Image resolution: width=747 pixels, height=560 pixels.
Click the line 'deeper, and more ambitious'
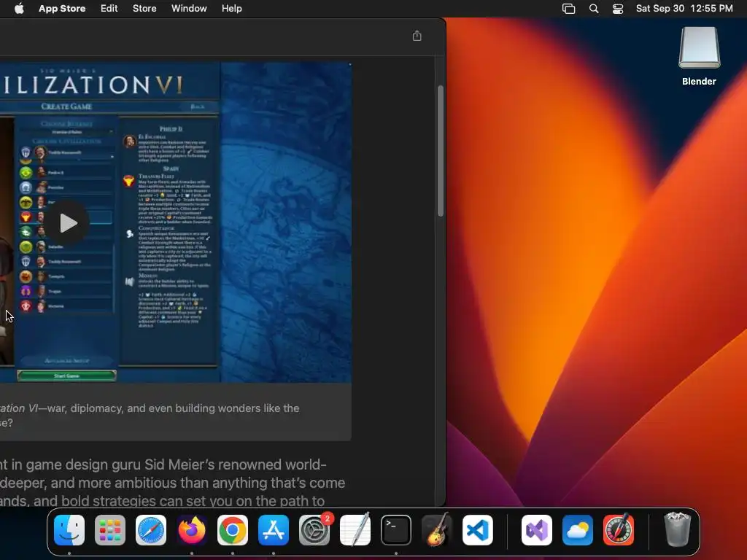[x=172, y=483]
